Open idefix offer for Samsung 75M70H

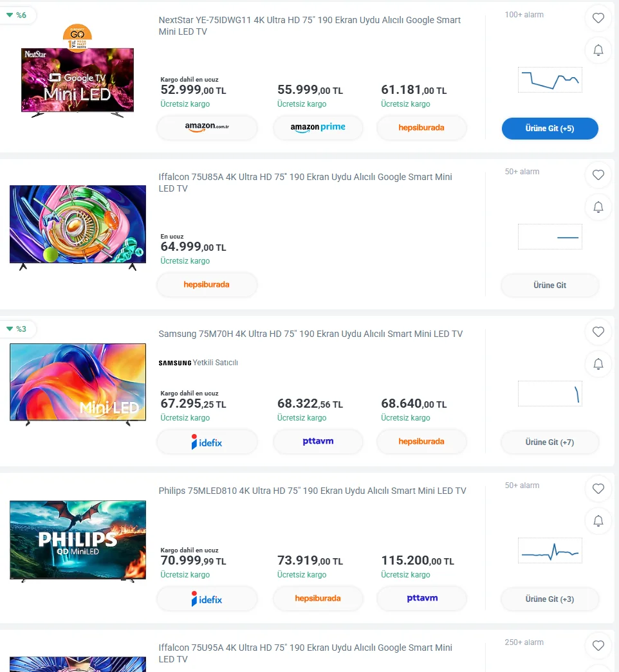(x=207, y=442)
